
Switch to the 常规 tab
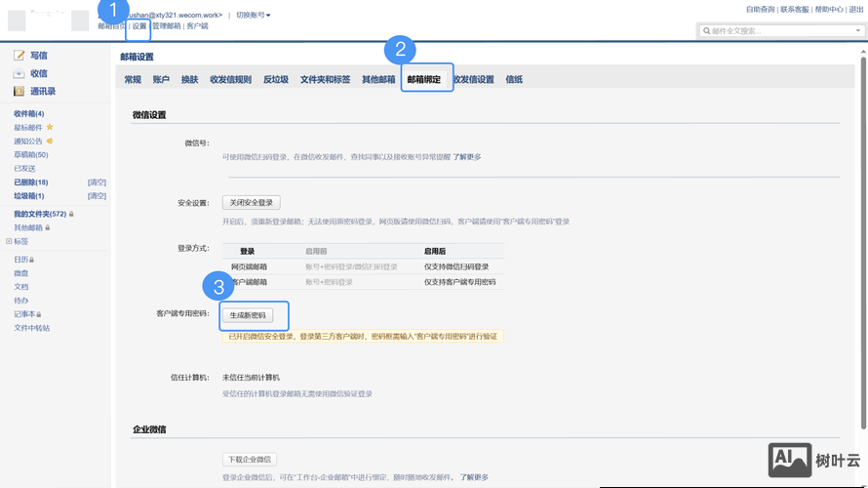click(x=133, y=79)
